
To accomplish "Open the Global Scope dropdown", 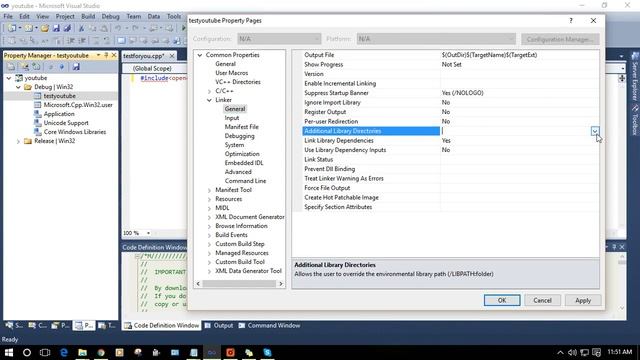I will coord(156,68).
